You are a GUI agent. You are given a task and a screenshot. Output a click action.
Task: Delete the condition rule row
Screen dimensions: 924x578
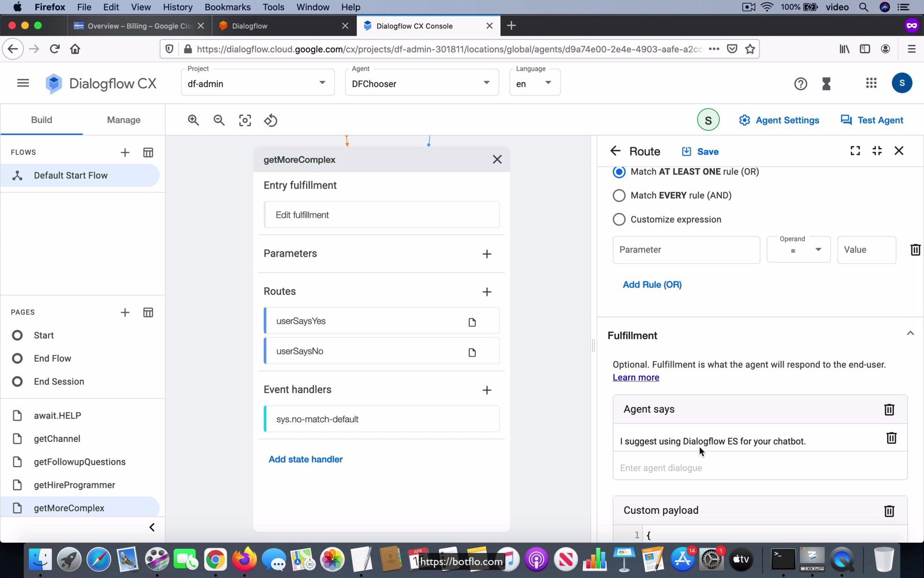click(915, 250)
